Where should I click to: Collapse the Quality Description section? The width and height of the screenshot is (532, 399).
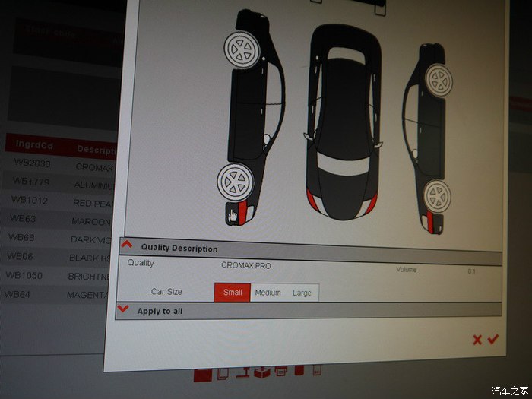pos(127,246)
